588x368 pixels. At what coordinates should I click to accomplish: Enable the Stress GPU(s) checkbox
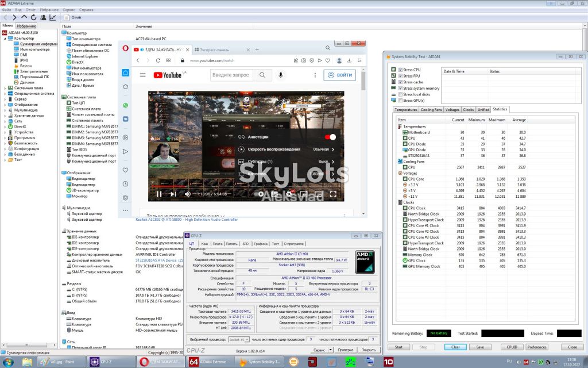pyautogui.click(x=400, y=100)
